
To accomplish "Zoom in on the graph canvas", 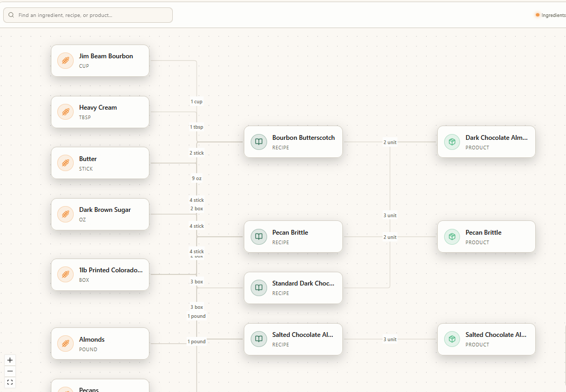I will [10, 360].
